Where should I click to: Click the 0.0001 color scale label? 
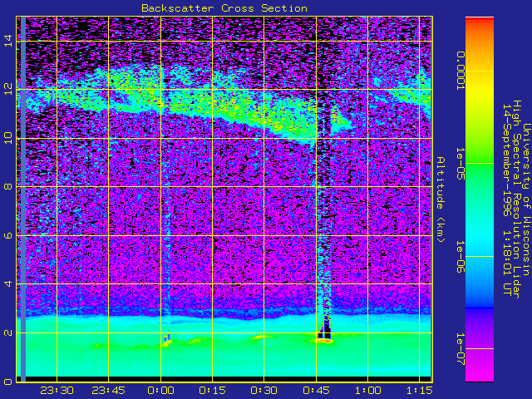click(460, 71)
